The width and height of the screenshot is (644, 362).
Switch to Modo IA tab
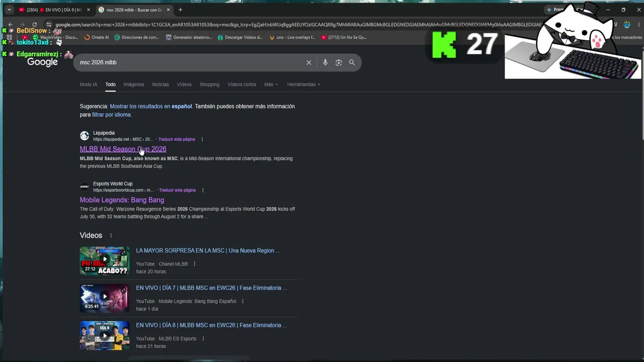point(89,84)
